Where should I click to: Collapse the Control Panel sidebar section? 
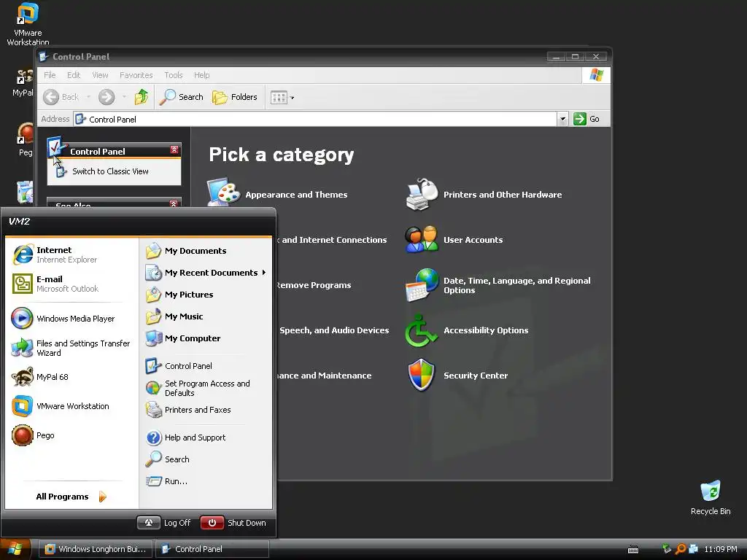[174, 150]
